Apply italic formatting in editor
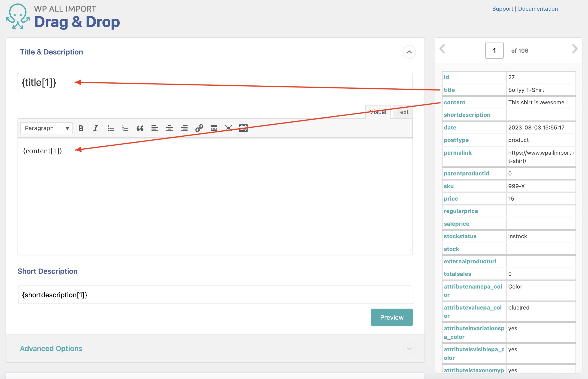Viewport: 588px width, 379px height. 95,128
